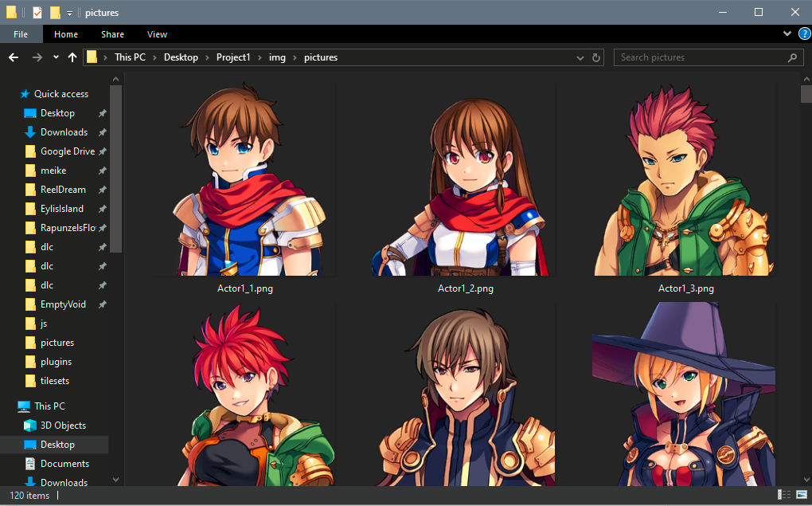Switch to Large thumbnails view icon
This screenshot has width=812, height=506.
(802, 495)
